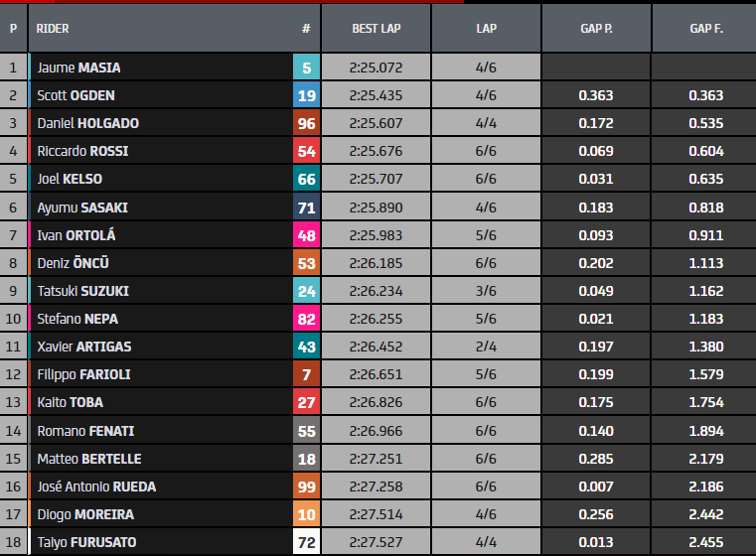
Task: Select the number 96 badge for Holgado
Action: point(306,124)
